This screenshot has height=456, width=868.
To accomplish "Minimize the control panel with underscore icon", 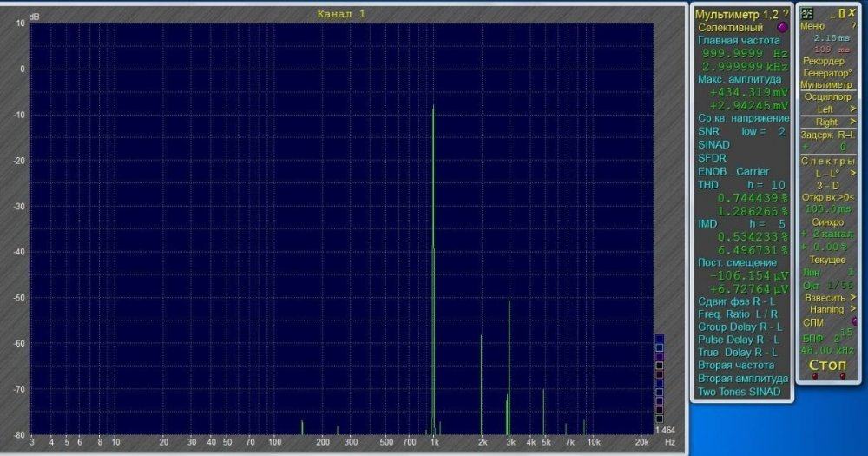I will (x=832, y=14).
